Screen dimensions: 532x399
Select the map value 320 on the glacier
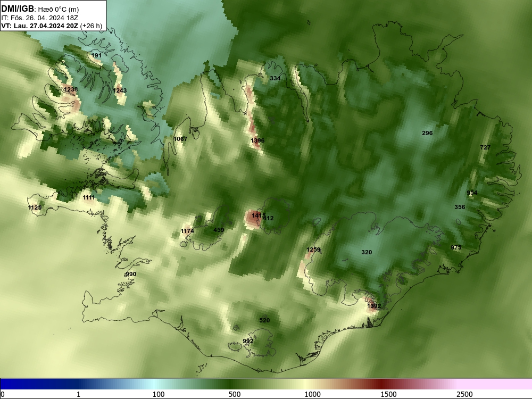pos(367,252)
